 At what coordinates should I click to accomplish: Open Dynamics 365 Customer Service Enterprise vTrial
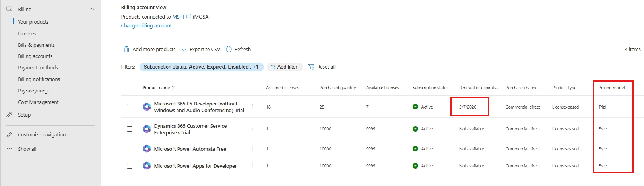pyautogui.click(x=190, y=129)
